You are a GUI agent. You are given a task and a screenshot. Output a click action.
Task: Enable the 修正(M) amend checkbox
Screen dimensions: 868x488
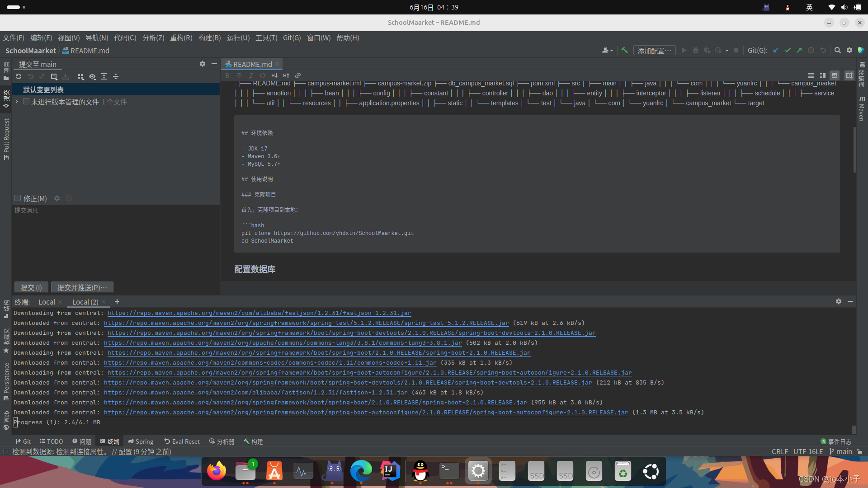click(x=18, y=198)
